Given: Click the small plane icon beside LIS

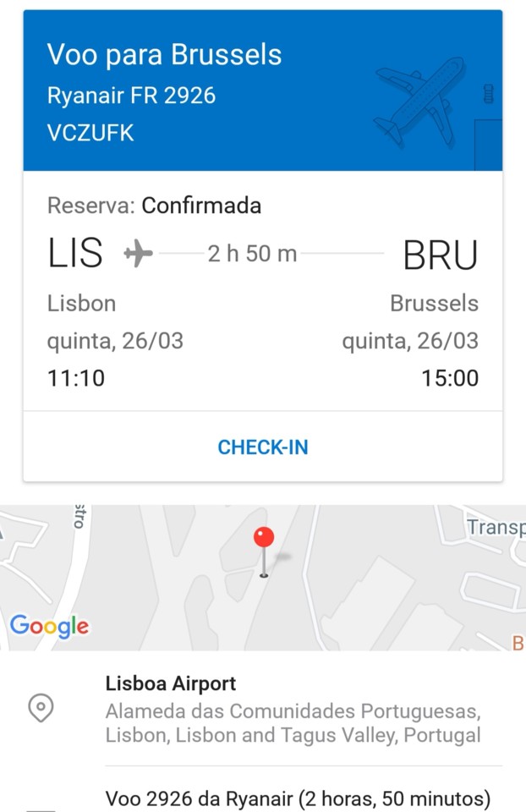Looking at the screenshot, I should (x=139, y=253).
